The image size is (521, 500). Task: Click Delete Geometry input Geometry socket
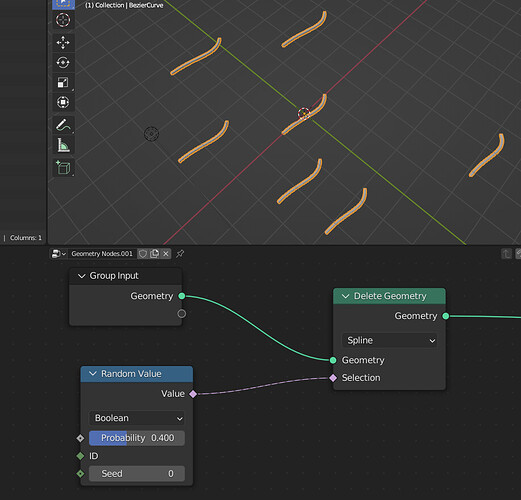click(x=333, y=360)
